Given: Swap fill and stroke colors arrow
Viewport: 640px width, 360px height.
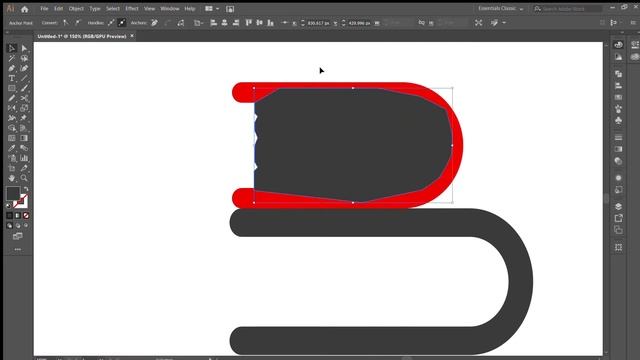Looking at the screenshot, I should coord(26,189).
